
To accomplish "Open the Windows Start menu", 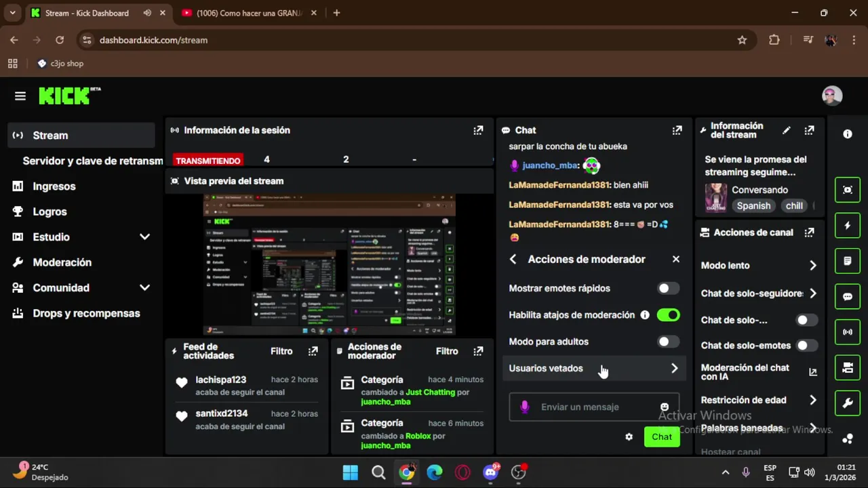I will [x=351, y=472].
